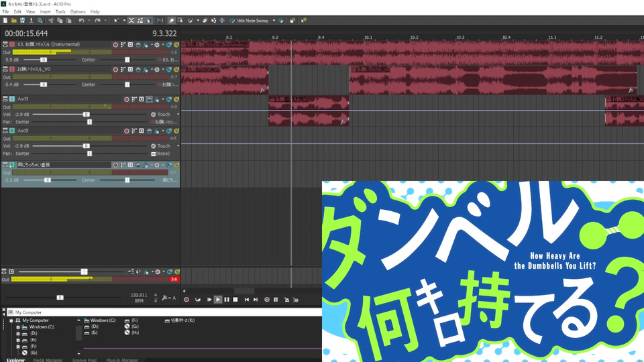
Task: Toggle mute on 03. Instrumental track
Action: click(x=169, y=45)
